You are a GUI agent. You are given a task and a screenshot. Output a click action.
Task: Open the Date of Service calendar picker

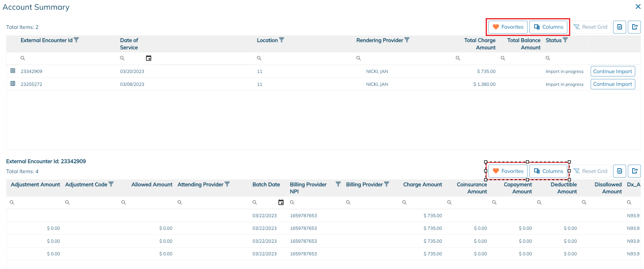[x=149, y=58]
